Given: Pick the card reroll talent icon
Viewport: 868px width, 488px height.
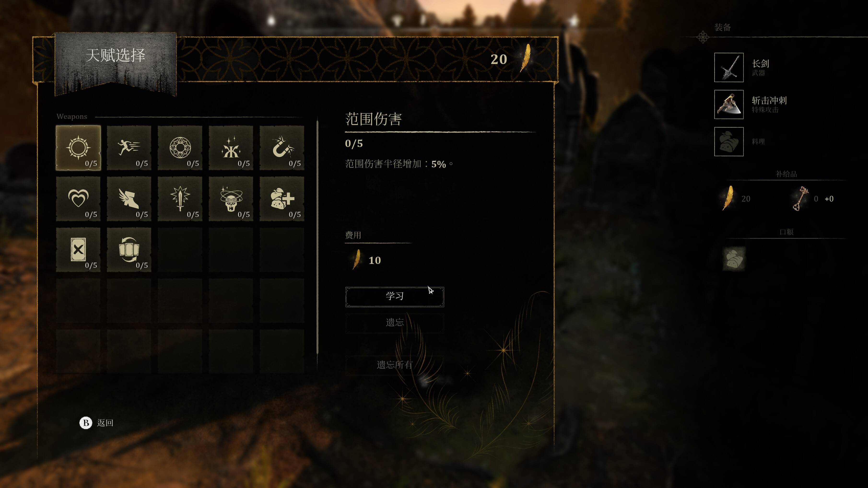Looking at the screenshot, I should coord(129,250).
